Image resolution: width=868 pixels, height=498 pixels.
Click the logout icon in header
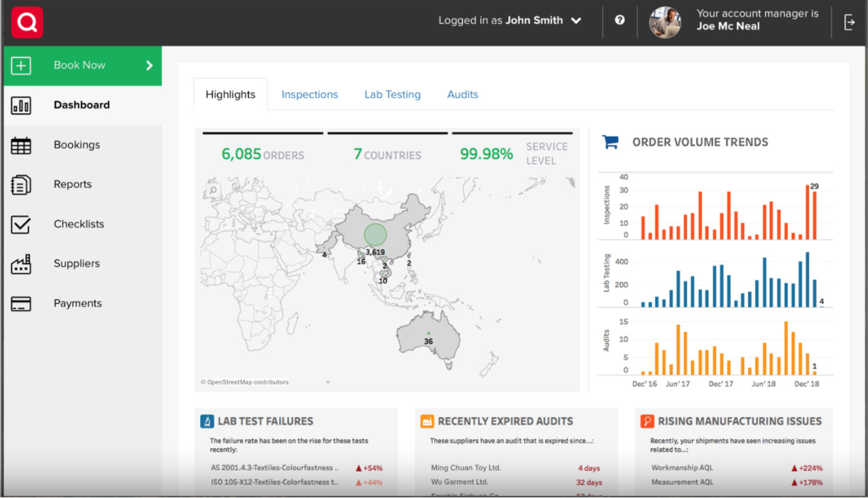850,23
